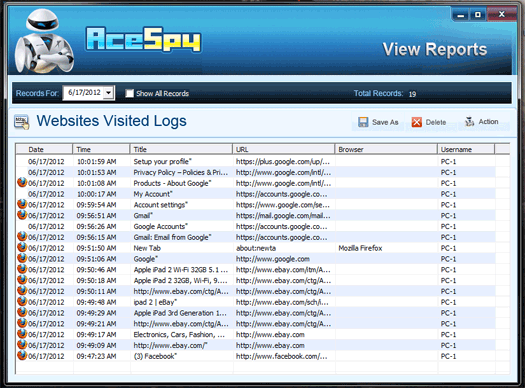Sort by the Username column header
This screenshot has height=388, width=525.
tap(466, 149)
